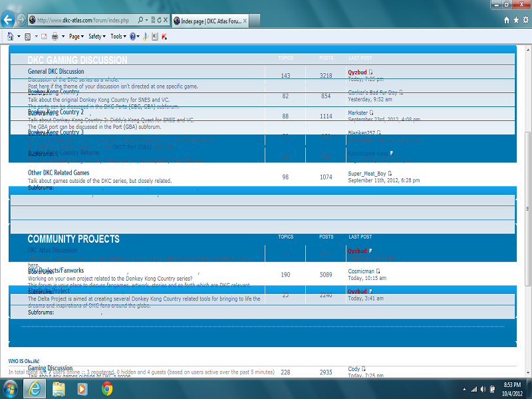This screenshot has width=532, height=399.
Task: Click the Print icon in command bar
Action: (x=55, y=37)
